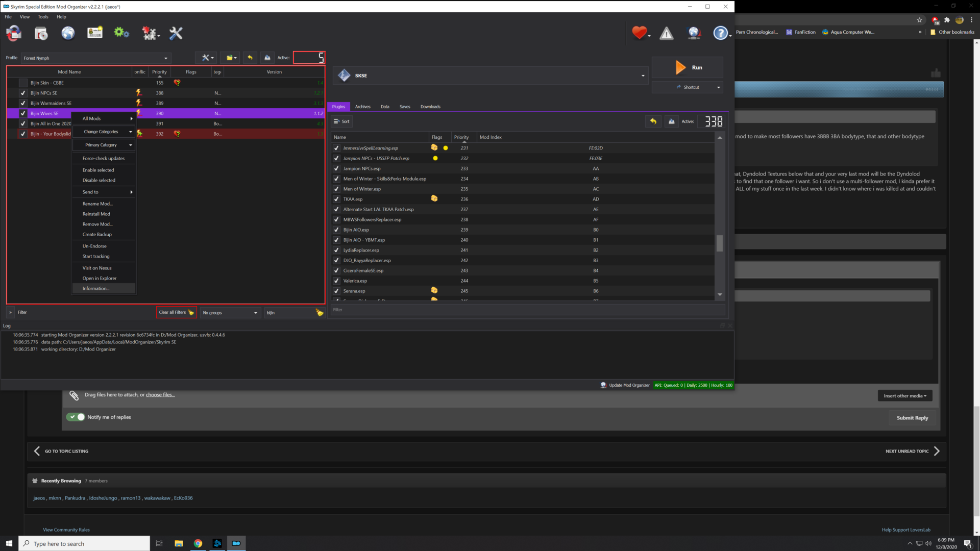Open the Notifications warning triangle icon

[x=666, y=33]
